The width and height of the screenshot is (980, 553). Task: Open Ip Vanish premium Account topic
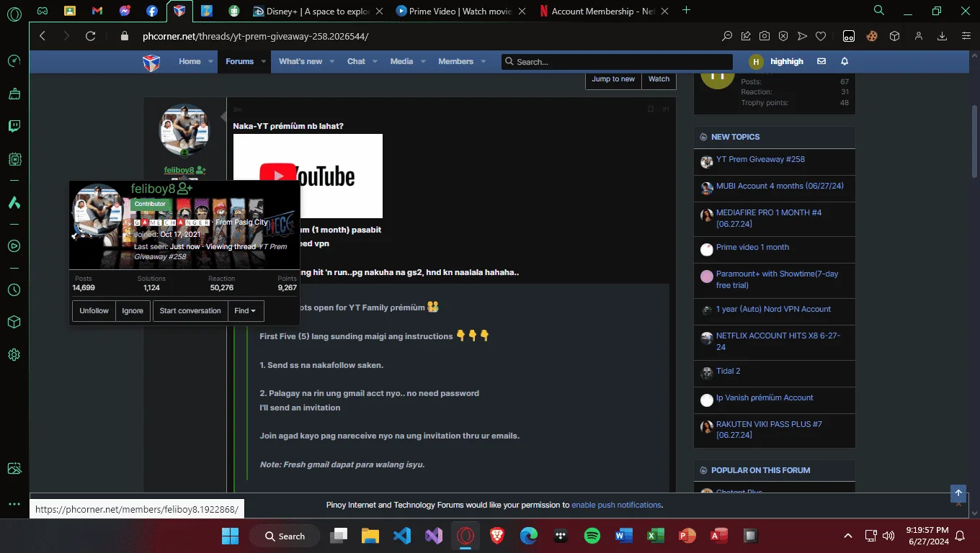765,397
